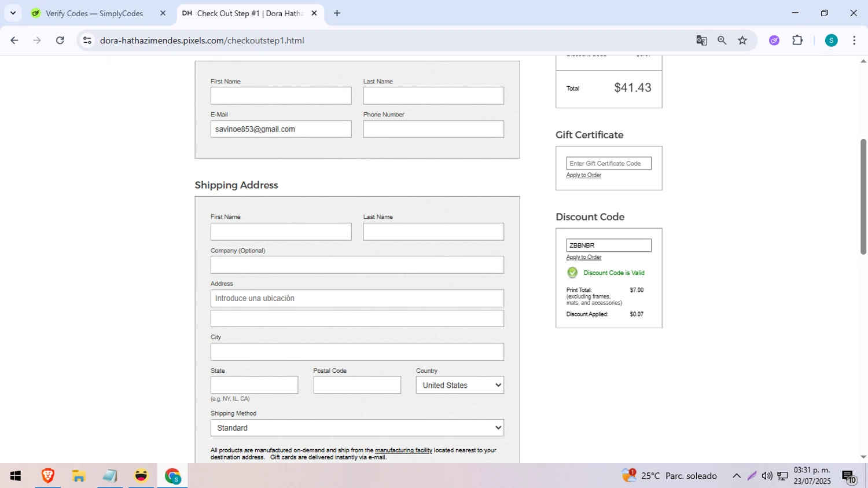Click the Discount Code is Valid text
This screenshot has width=868, height=488.
[x=614, y=273]
